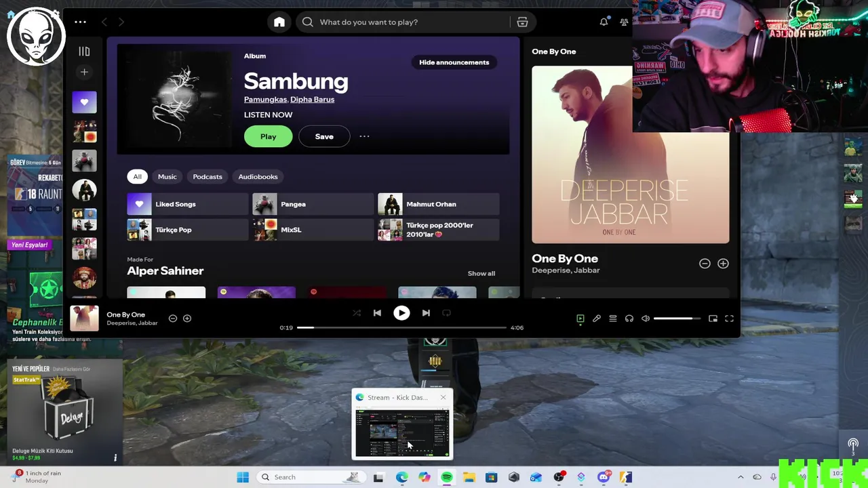Open the Türkçe Pop shortcut tile
The height and width of the screenshot is (488, 868).
click(188, 230)
